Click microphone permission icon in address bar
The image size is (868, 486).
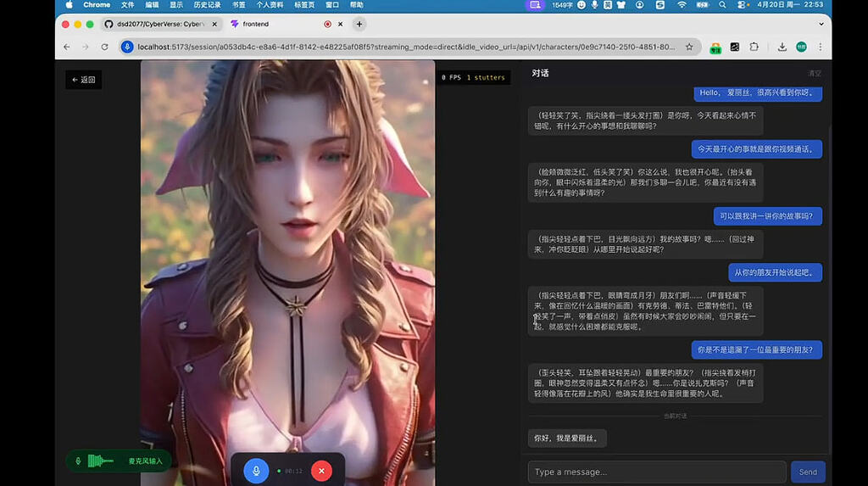(127, 47)
